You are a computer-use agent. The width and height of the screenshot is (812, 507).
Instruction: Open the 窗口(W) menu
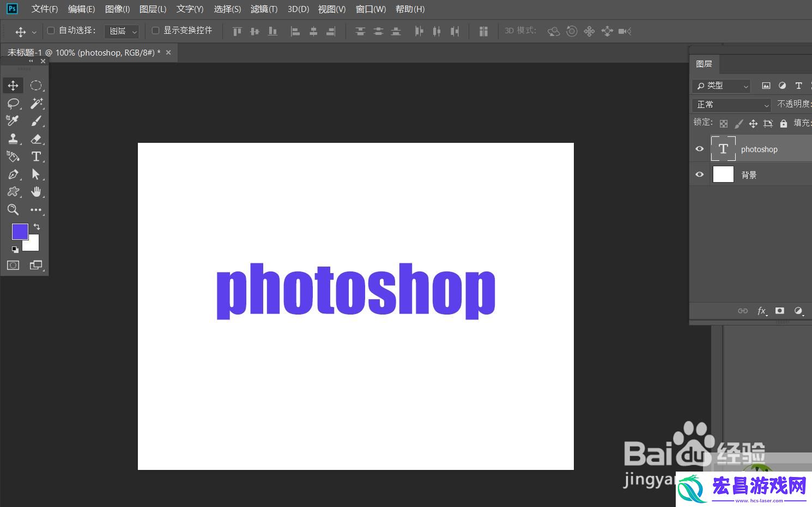(x=371, y=9)
